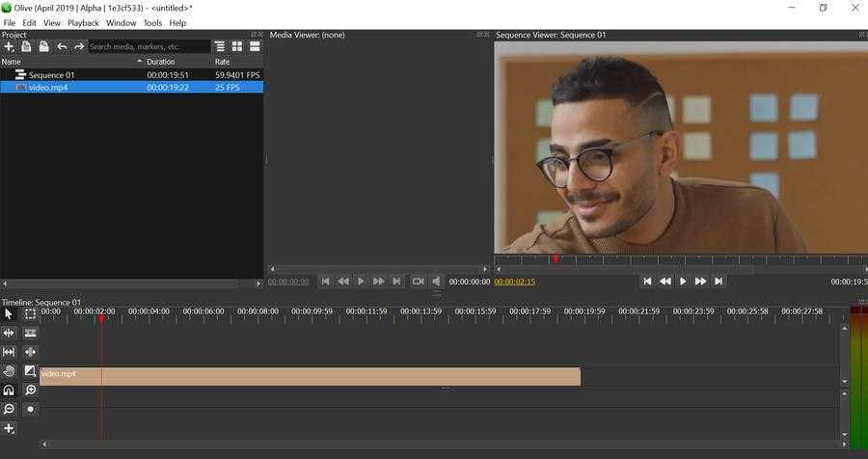Click the New item plus icon in Project panel

[x=9, y=46]
